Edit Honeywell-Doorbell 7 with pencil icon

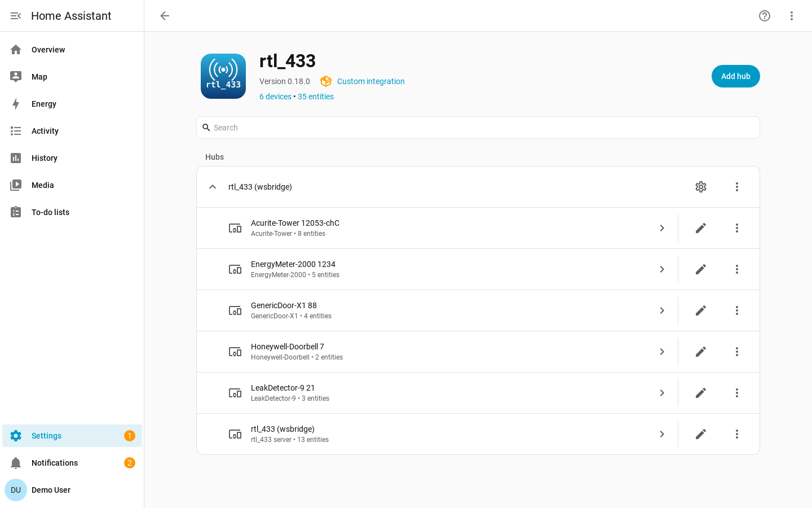coord(701,352)
